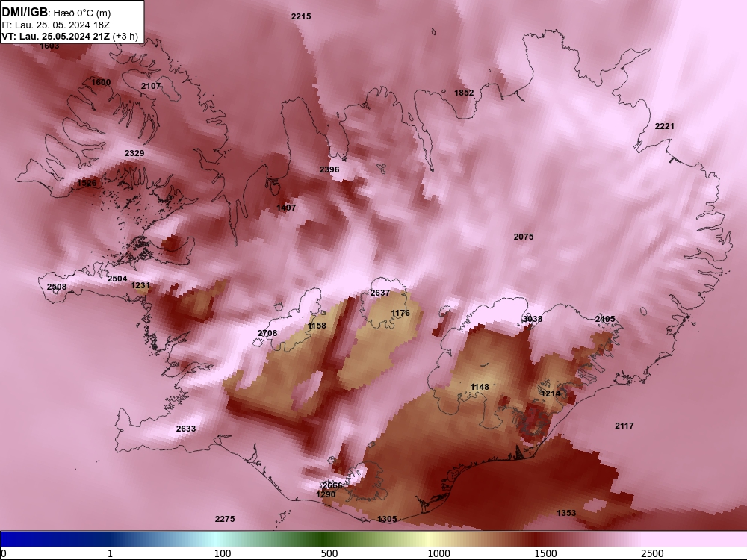747x560 pixels.
Task: Click the 2504 value label
Action: [x=117, y=279]
